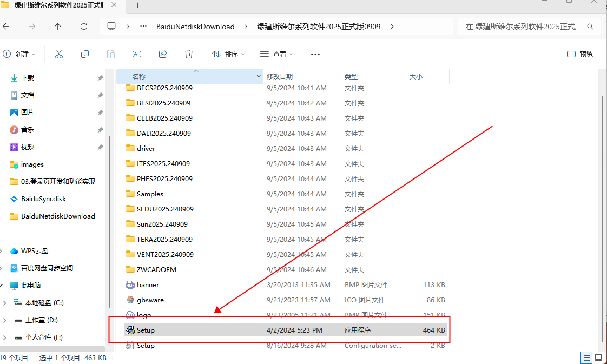Click the Copy icon
This screenshot has width=607, height=364.
[x=85, y=54]
